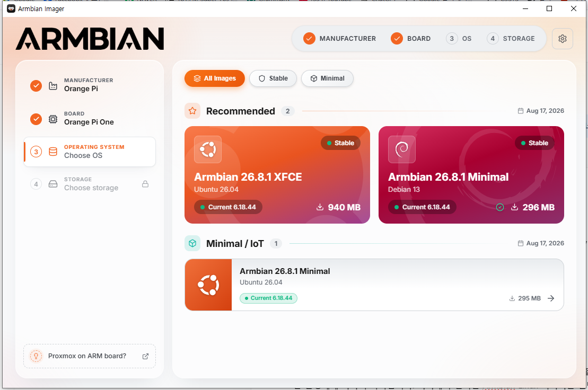The width and height of the screenshot is (588, 390).
Task: Click green Current 6.18.44 tag in list row
Action: coord(268,298)
